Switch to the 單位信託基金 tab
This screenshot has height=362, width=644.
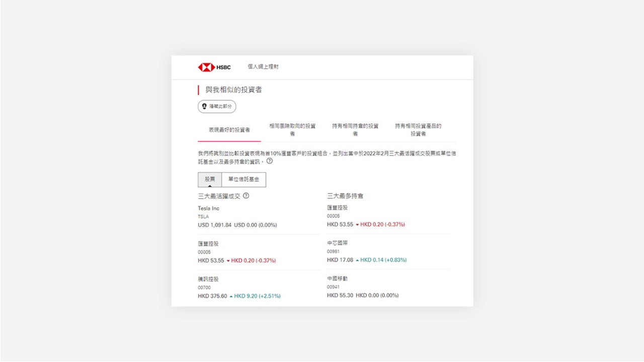point(244,179)
